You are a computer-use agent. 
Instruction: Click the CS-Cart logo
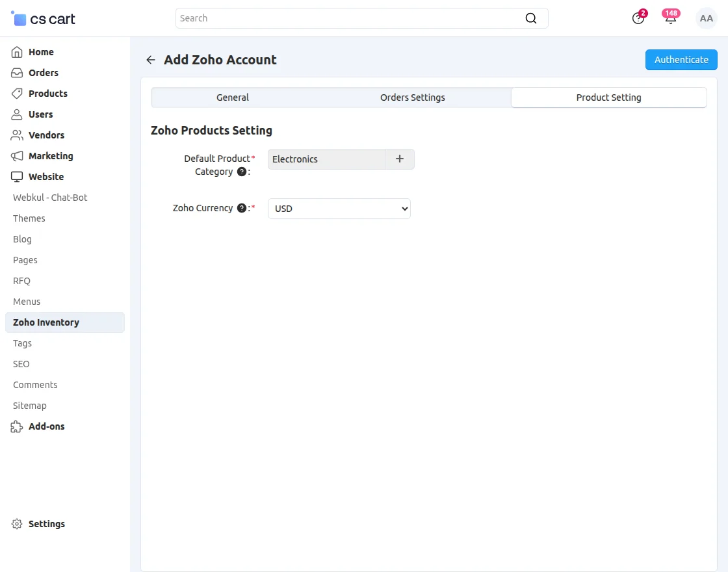click(44, 19)
